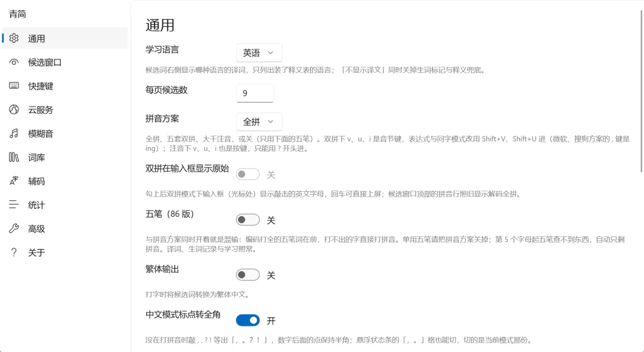The width and height of the screenshot is (644, 352).
Task: Click the keyboard icon for 快捷键
Action: click(14, 86)
